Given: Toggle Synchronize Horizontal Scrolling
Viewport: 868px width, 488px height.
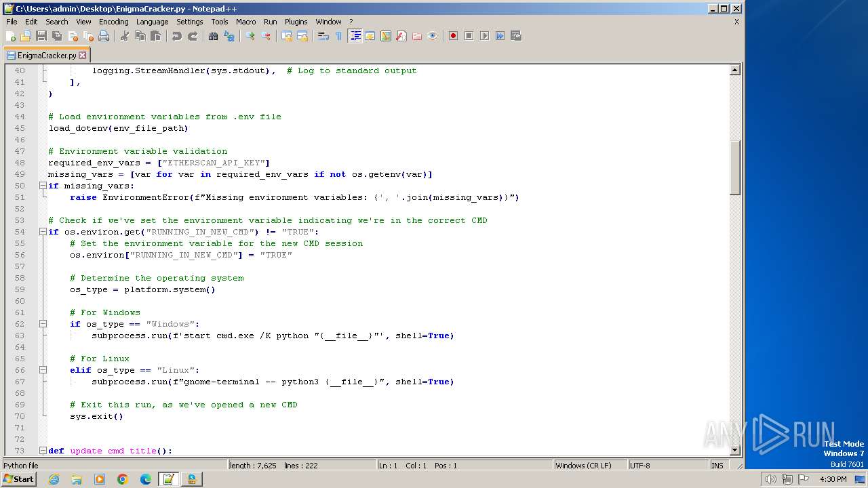Looking at the screenshot, I should 302,36.
